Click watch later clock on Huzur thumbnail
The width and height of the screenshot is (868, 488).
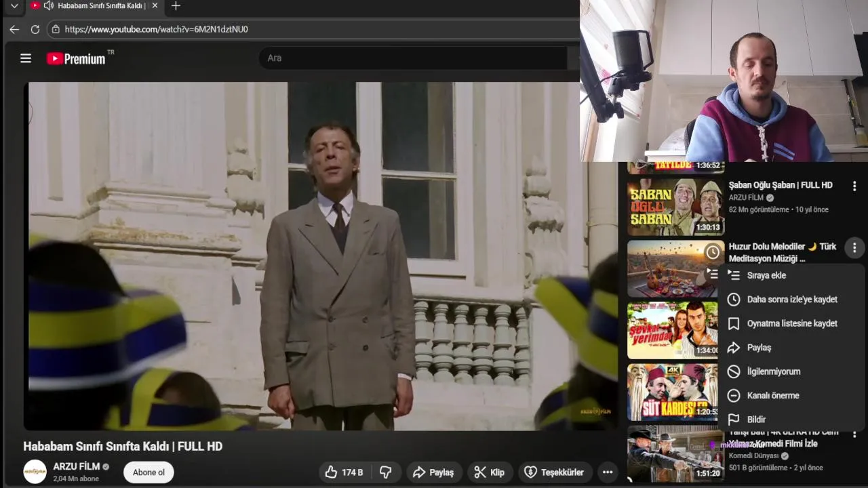click(x=713, y=253)
